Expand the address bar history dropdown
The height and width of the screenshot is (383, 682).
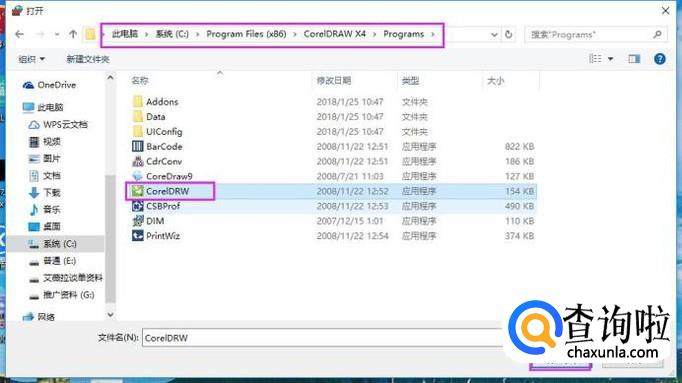click(494, 34)
